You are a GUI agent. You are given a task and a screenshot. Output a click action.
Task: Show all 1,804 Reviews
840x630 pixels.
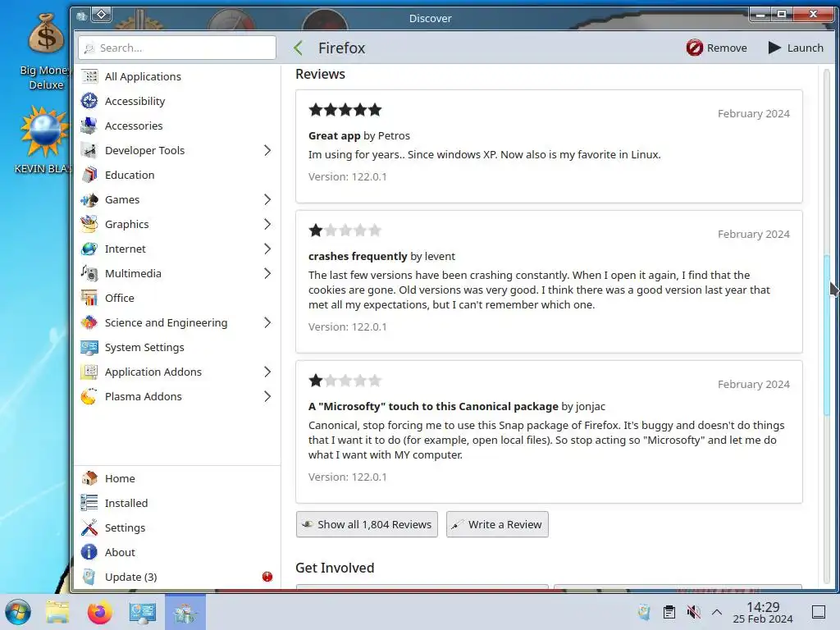click(x=367, y=524)
